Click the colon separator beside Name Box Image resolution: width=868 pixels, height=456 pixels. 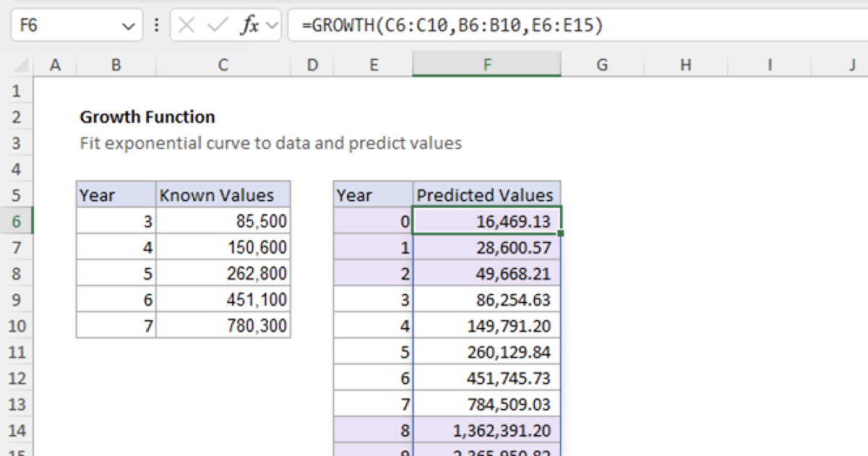[156, 24]
